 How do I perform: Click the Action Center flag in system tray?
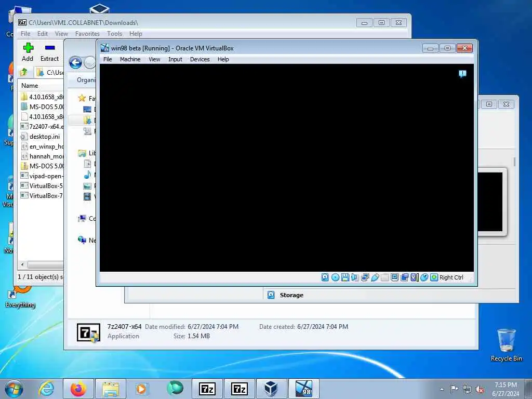tap(454, 389)
